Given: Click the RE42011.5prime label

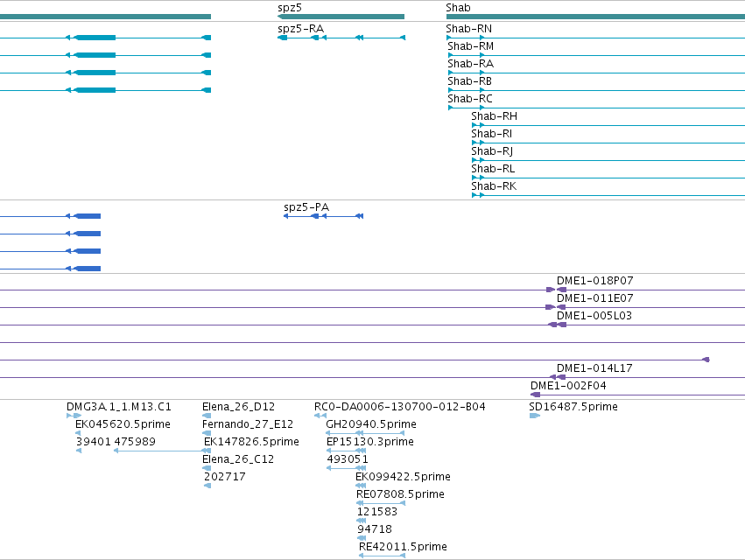Looking at the screenshot, I should [403, 547].
